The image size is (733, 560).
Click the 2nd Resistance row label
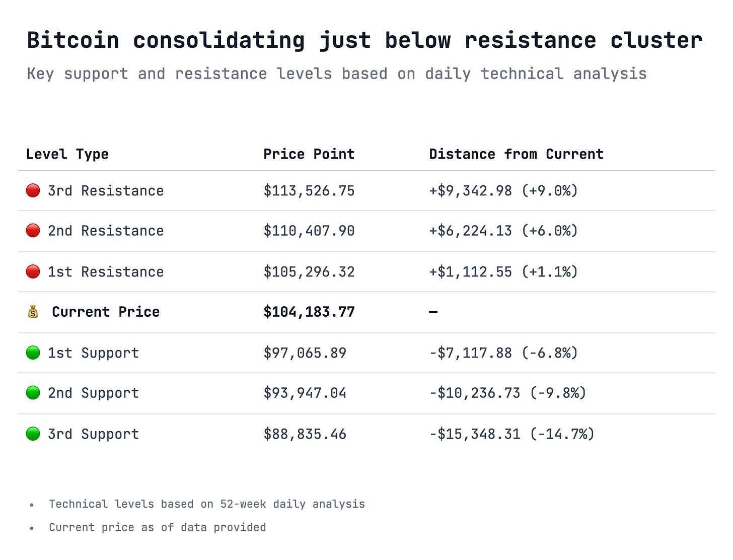tap(106, 231)
